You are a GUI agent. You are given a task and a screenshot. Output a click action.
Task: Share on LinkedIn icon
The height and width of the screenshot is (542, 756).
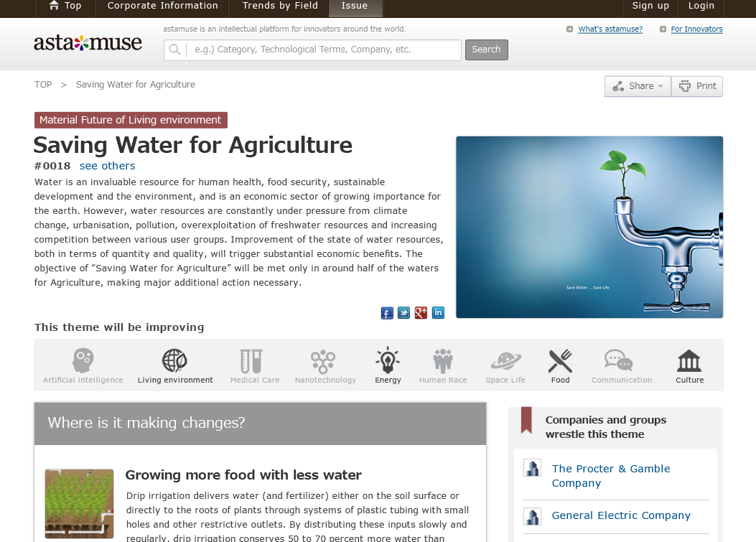coord(438,313)
